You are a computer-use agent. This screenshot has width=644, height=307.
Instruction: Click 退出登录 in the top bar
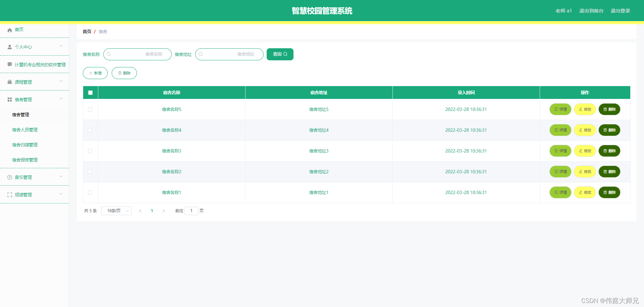point(620,10)
